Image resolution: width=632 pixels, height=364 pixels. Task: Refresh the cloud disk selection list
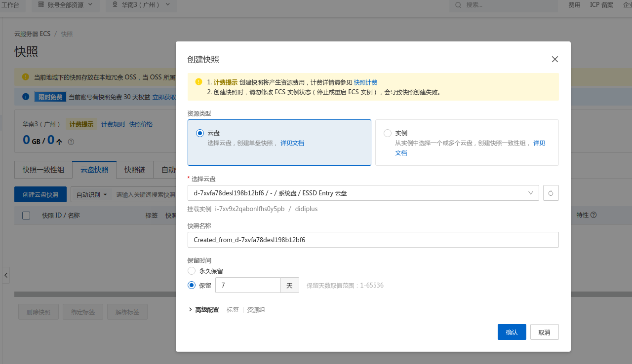point(551,193)
